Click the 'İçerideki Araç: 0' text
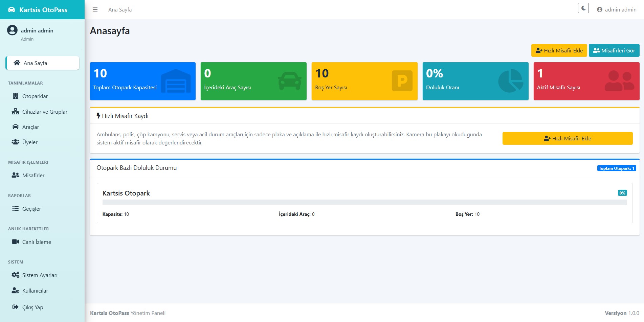644x322 pixels. (x=297, y=214)
